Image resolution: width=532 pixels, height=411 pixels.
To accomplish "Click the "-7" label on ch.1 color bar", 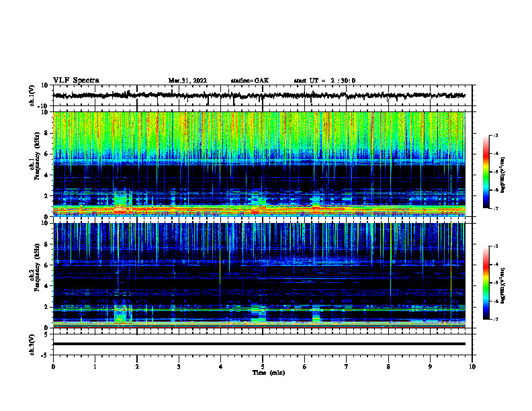I will click(x=495, y=208).
